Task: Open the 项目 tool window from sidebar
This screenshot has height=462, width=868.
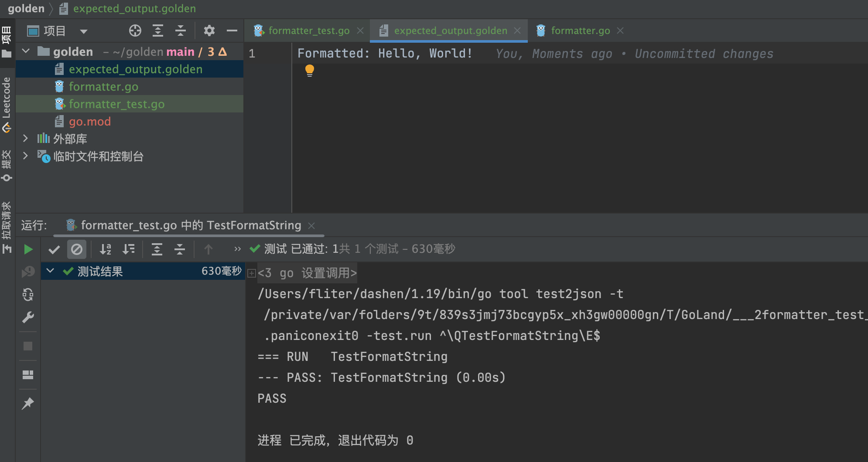Action: coord(7,42)
